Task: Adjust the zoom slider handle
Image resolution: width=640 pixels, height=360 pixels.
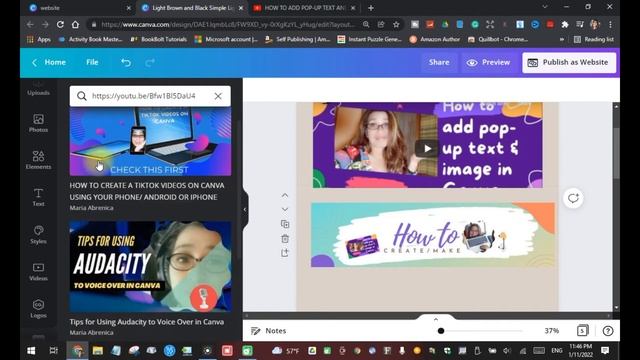Action: click(441, 331)
